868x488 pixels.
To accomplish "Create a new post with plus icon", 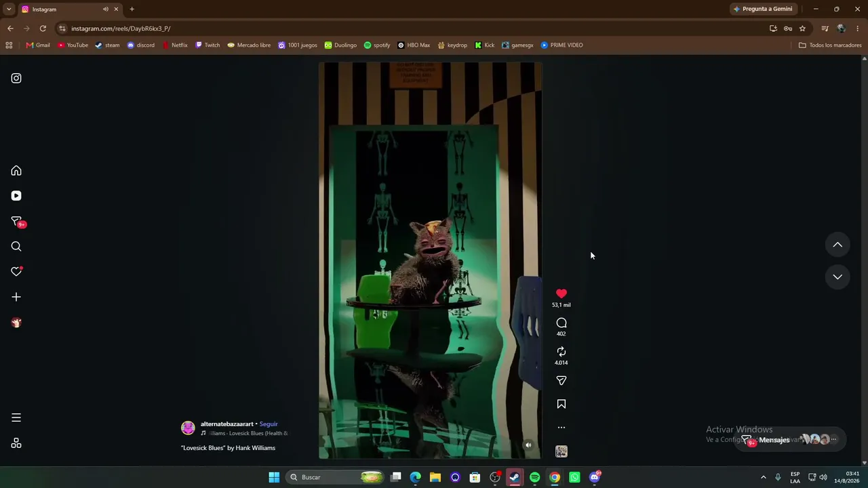I will (16, 297).
